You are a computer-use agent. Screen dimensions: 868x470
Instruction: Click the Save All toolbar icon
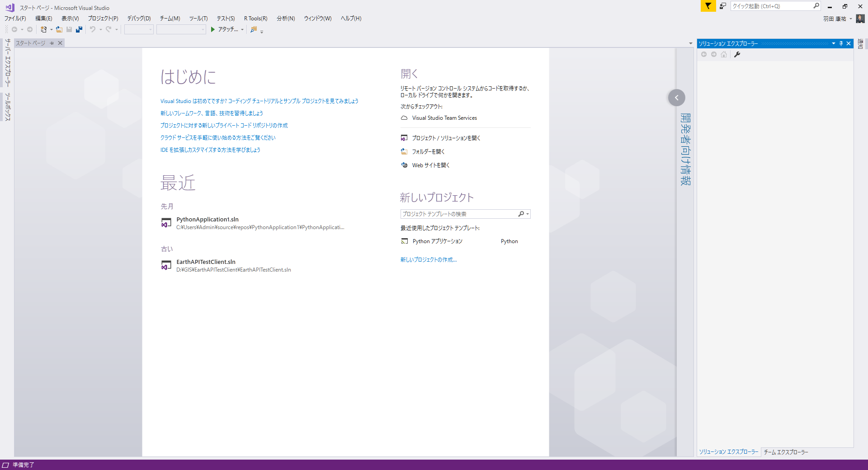click(x=79, y=29)
